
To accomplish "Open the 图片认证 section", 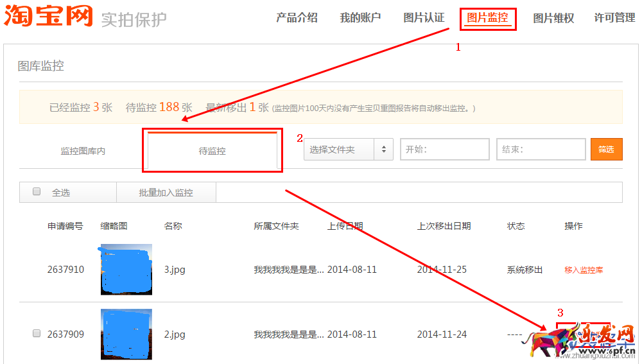I will click(x=424, y=18).
